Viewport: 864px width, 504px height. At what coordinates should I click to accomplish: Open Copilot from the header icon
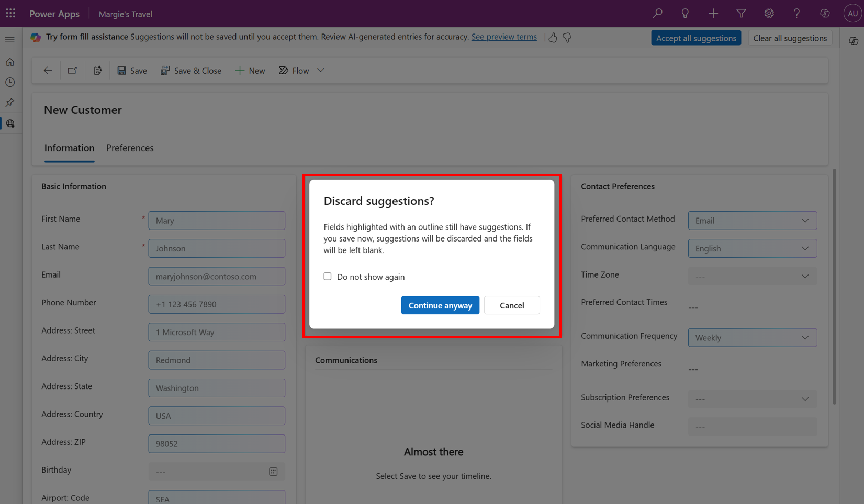point(825,13)
